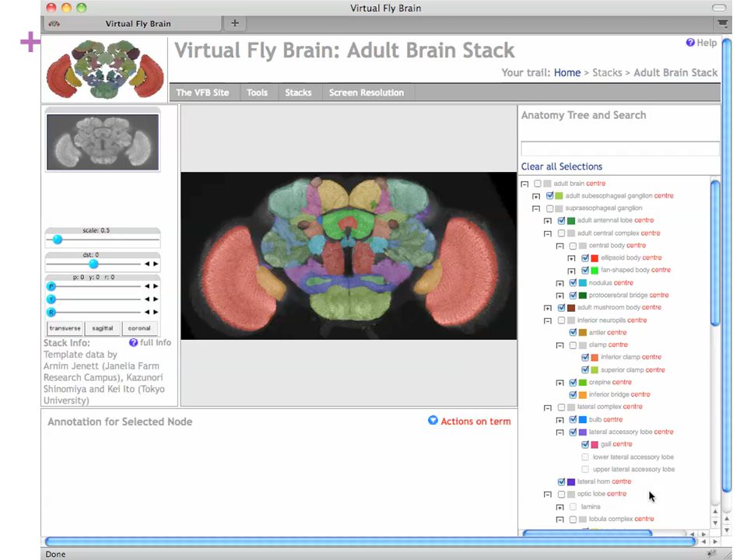Open the Stacks menu

pyautogui.click(x=298, y=93)
